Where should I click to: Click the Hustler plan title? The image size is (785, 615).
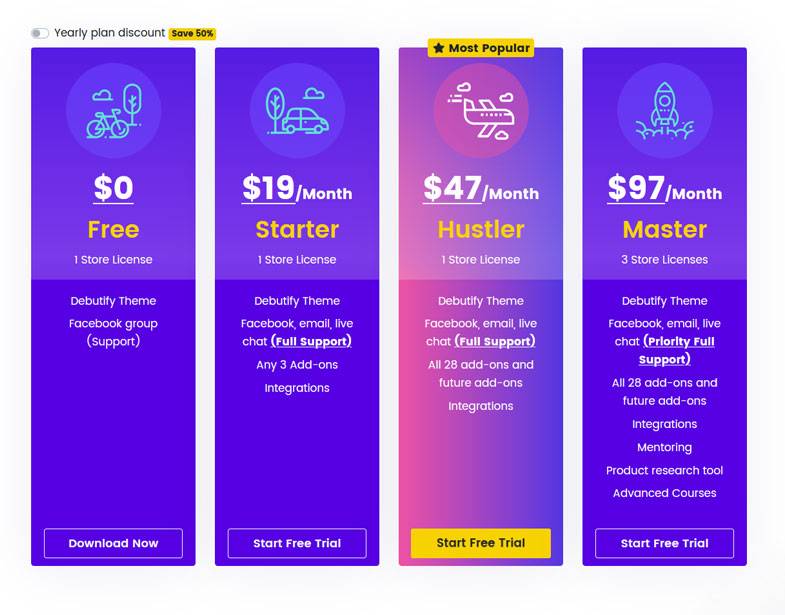[481, 229]
